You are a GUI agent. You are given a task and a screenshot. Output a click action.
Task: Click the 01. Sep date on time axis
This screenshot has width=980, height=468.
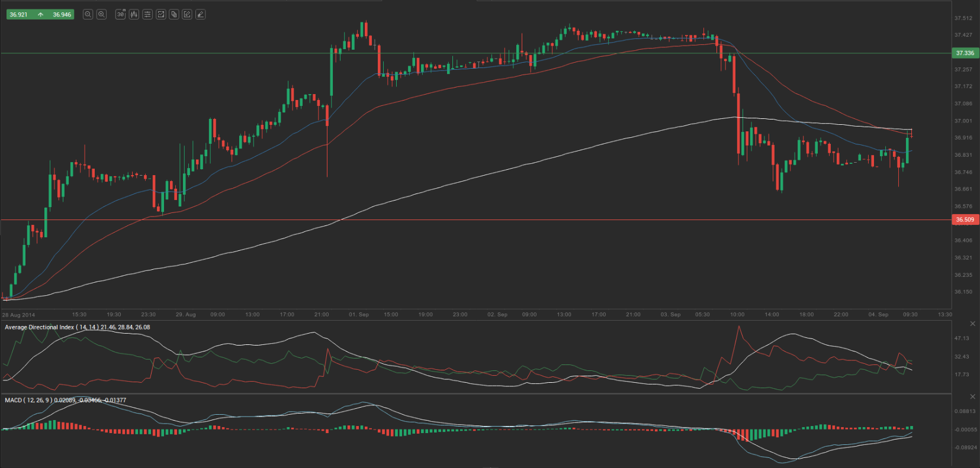pos(359,315)
